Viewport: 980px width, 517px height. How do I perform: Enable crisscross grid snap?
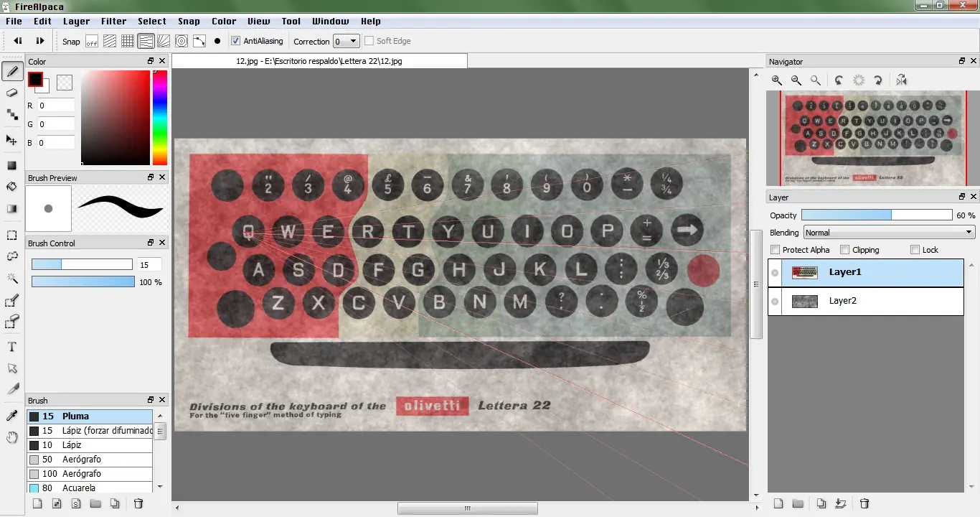point(128,41)
